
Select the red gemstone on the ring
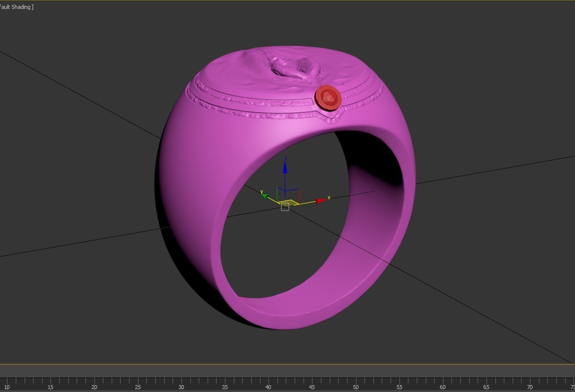(328, 97)
